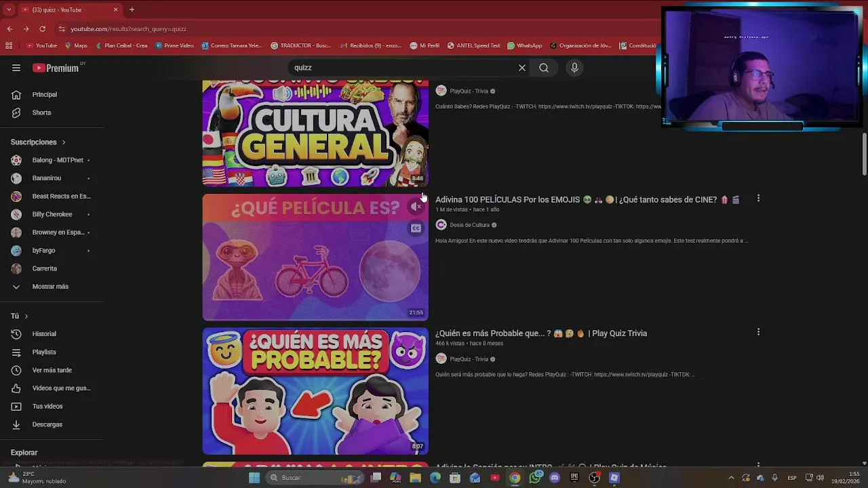The height and width of the screenshot is (488, 868).
Task: Play the ¿Quién es más probable? thumbnail
Action: coord(315,391)
